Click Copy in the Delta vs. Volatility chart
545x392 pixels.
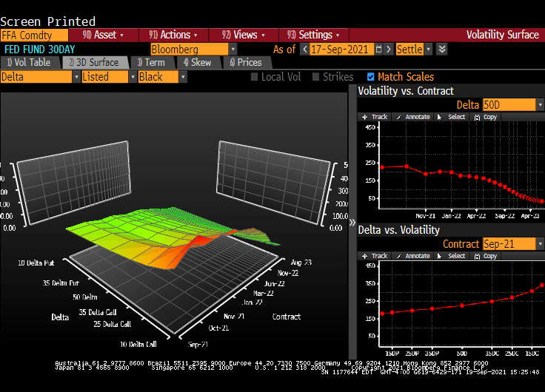pyautogui.click(x=486, y=256)
